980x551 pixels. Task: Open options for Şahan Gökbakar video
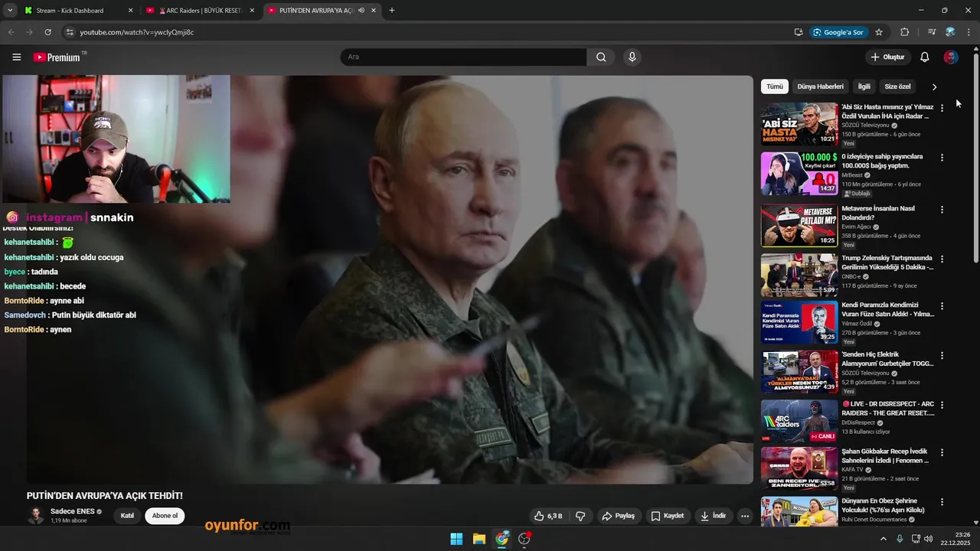pos(942,452)
